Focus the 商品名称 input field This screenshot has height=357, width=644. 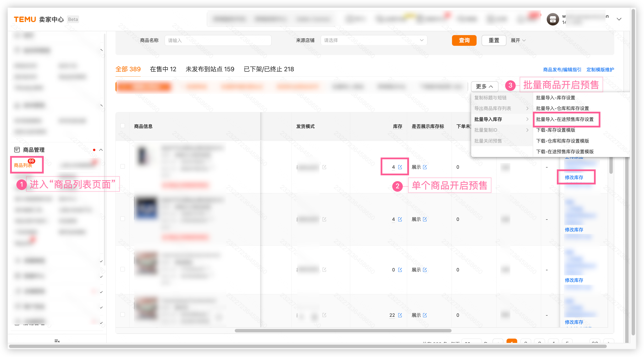218,40
